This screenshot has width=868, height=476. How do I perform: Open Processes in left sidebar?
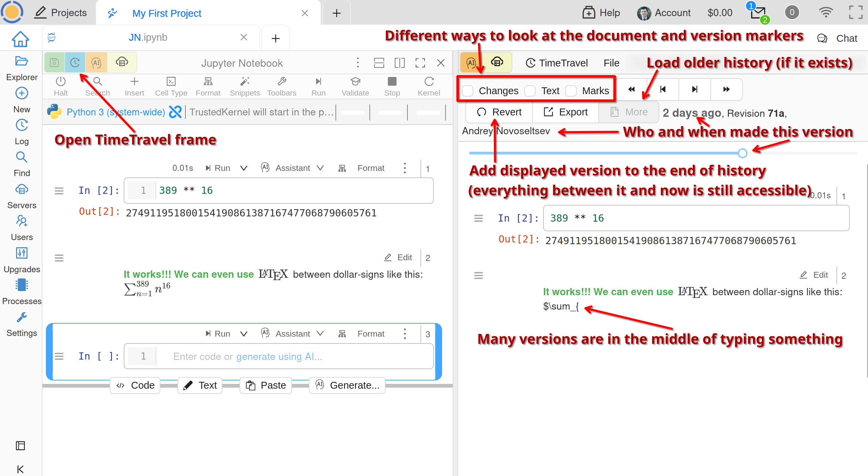[x=22, y=292]
